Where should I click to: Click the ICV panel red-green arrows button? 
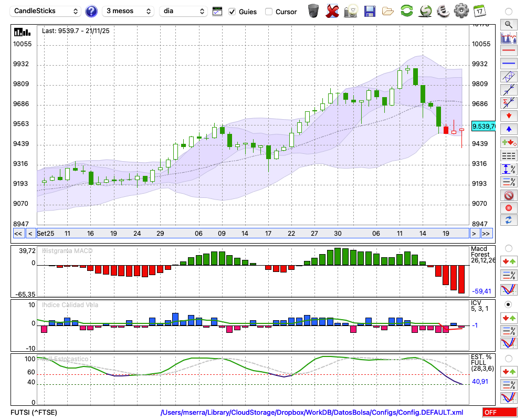(509, 318)
